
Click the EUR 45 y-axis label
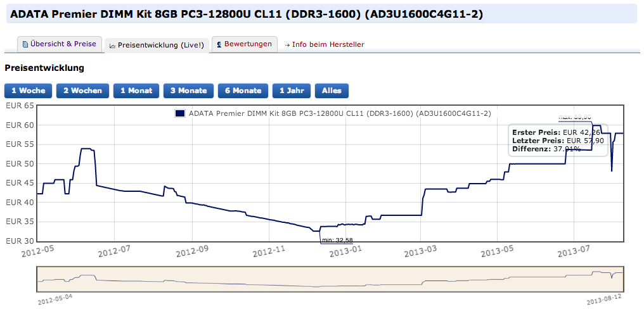(20, 183)
